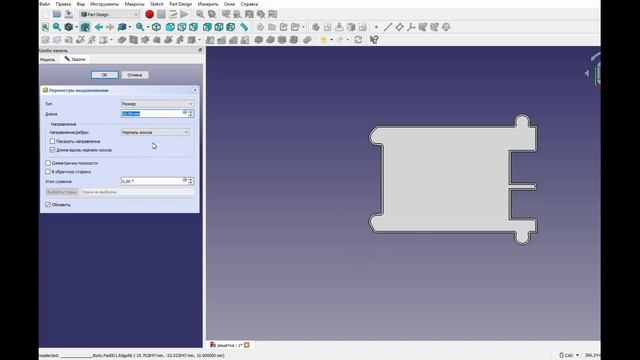Click the Open document folder icon
640x360 pixels.
(x=57, y=14)
